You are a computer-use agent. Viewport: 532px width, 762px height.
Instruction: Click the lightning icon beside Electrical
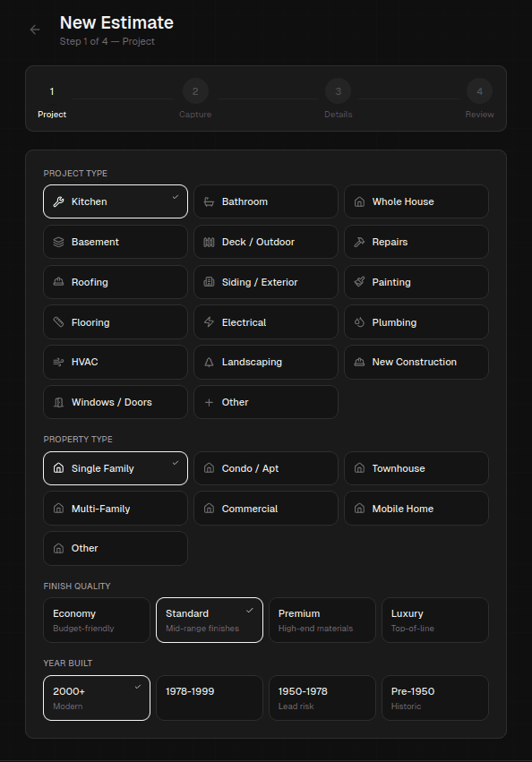(210, 321)
